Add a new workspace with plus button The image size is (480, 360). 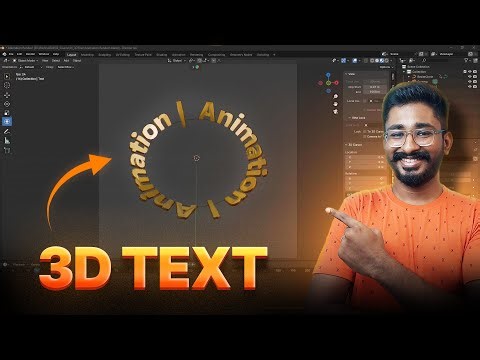point(274,55)
